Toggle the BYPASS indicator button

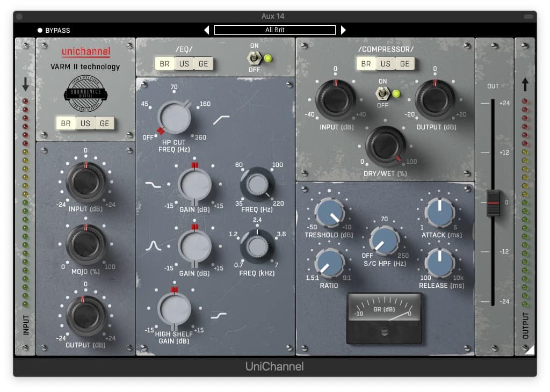point(40,30)
